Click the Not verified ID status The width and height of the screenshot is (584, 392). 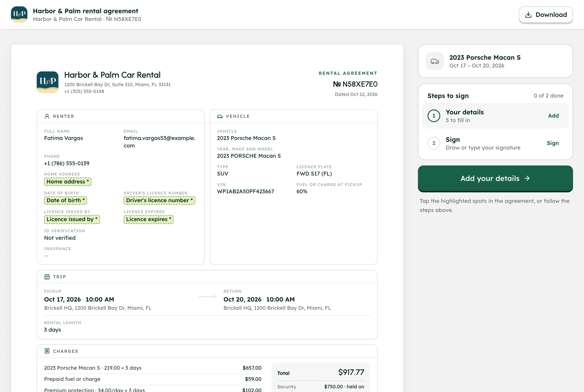60,238
